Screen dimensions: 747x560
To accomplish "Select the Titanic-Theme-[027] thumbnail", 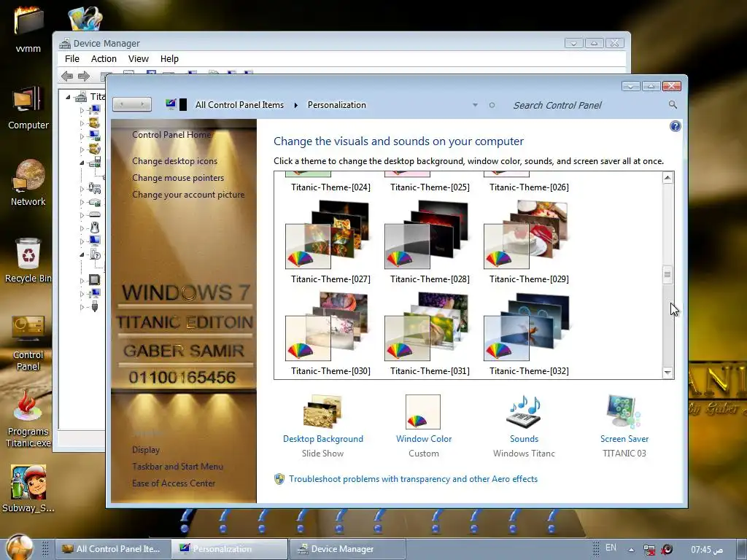I will [x=327, y=235].
